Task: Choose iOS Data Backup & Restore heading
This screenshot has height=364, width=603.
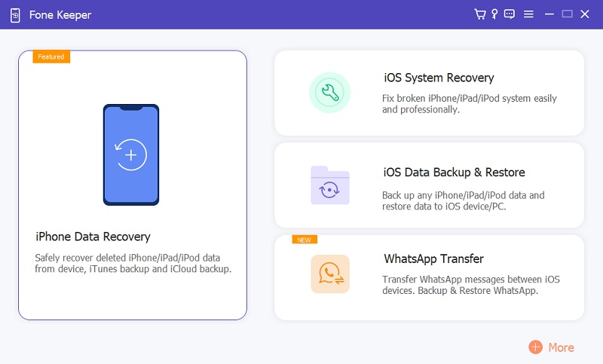Action: [454, 173]
